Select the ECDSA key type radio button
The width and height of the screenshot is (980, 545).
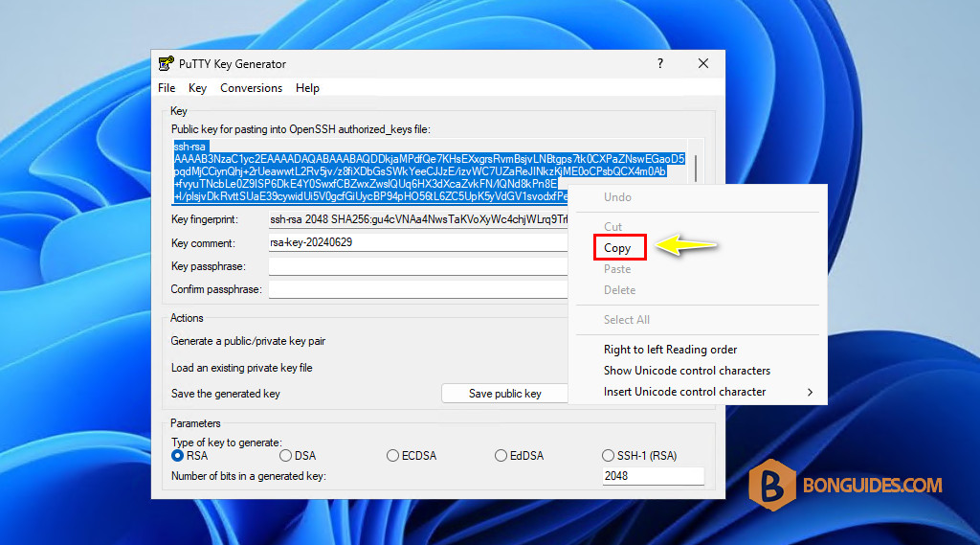coord(392,456)
